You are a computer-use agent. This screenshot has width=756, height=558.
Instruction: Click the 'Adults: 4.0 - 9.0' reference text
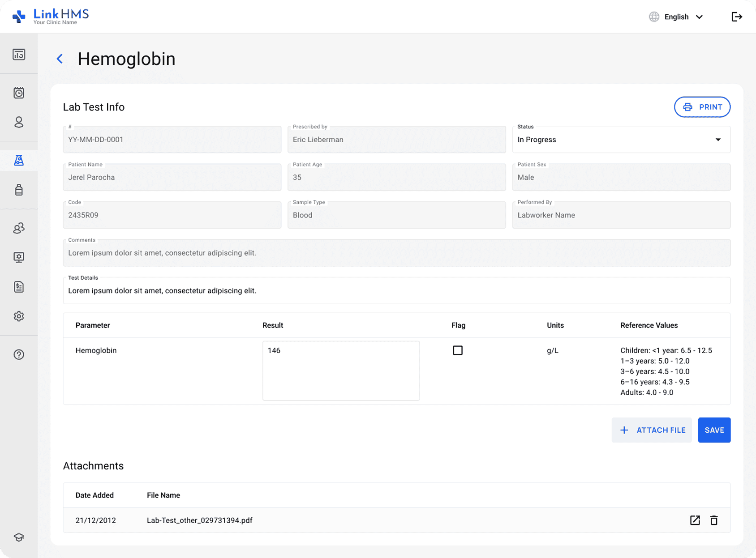click(647, 392)
